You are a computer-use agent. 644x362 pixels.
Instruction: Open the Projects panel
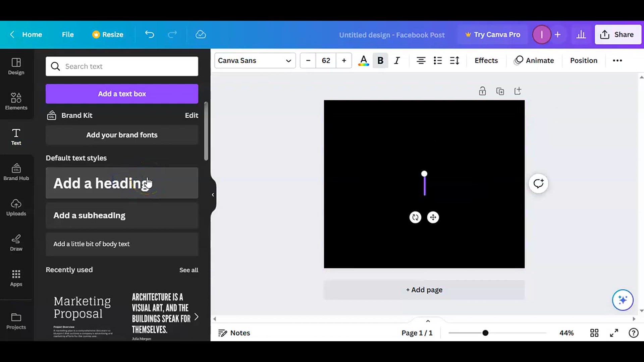click(x=16, y=321)
